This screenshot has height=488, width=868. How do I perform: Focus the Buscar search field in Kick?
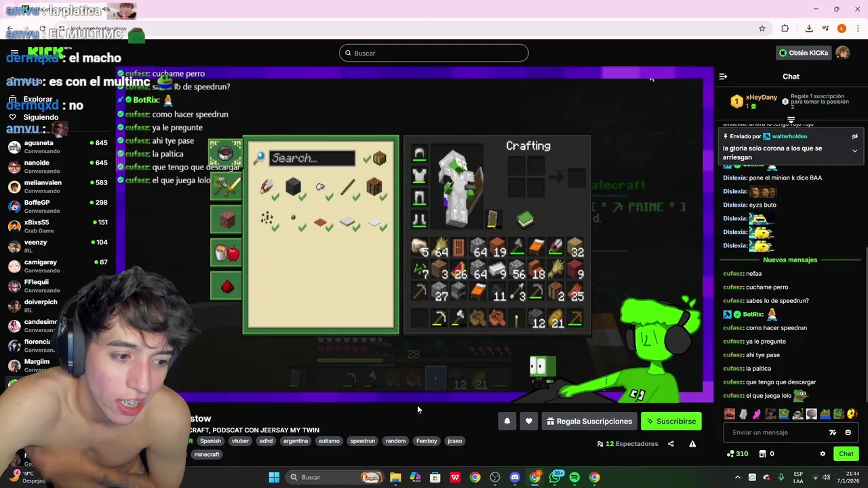[x=434, y=53]
